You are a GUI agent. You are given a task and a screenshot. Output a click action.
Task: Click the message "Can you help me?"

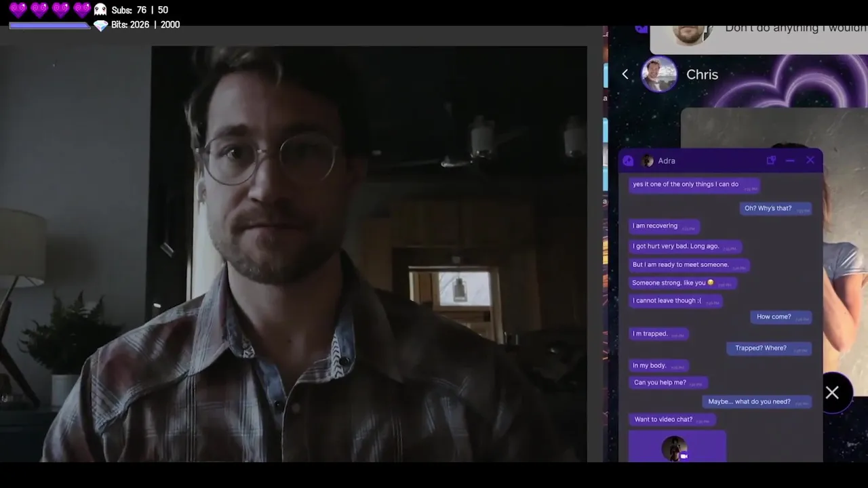[x=668, y=382]
